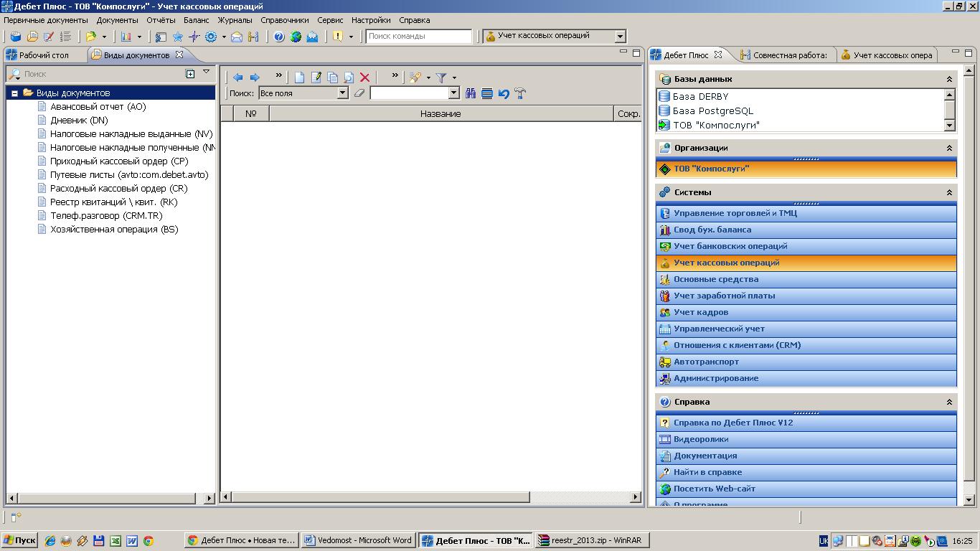Select 'Авансовый отчет (AO)' in tree
Viewport: 980px width, 551px height.
coord(98,106)
